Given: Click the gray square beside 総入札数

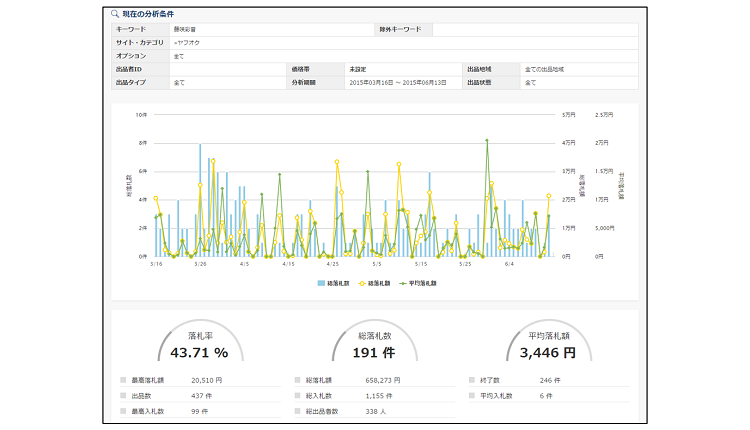Looking at the screenshot, I should click(x=298, y=396).
